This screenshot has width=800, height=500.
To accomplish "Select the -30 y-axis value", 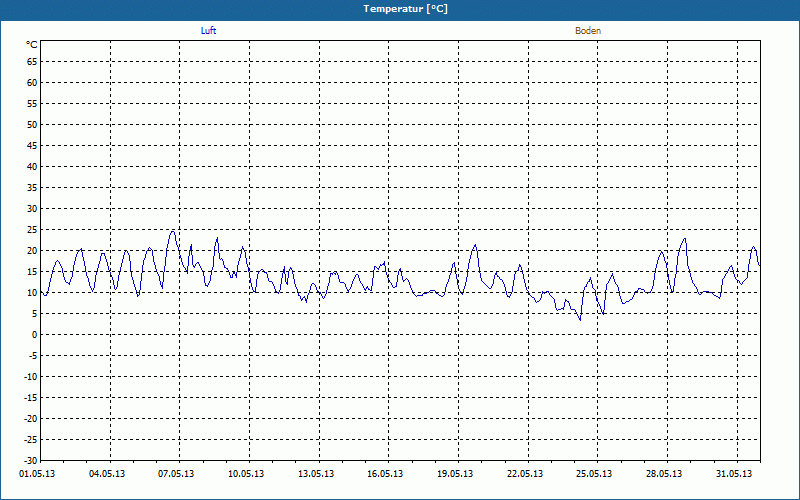I will pyautogui.click(x=31, y=461).
